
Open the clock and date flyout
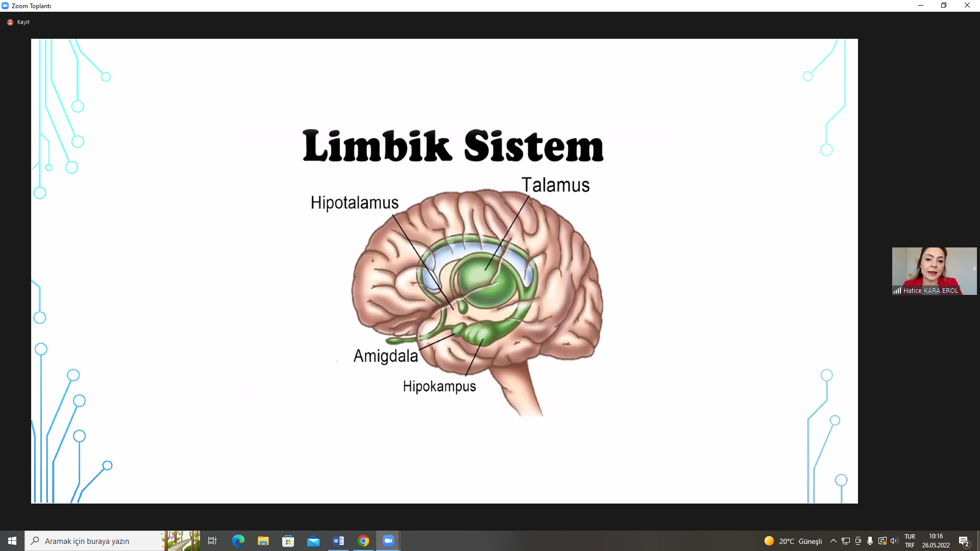pyautogui.click(x=936, y=541)
